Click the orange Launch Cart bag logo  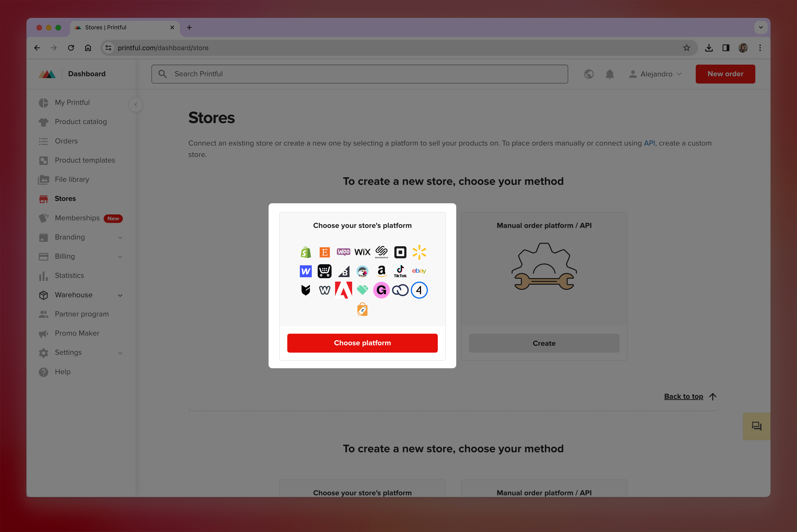pos(362,309)
